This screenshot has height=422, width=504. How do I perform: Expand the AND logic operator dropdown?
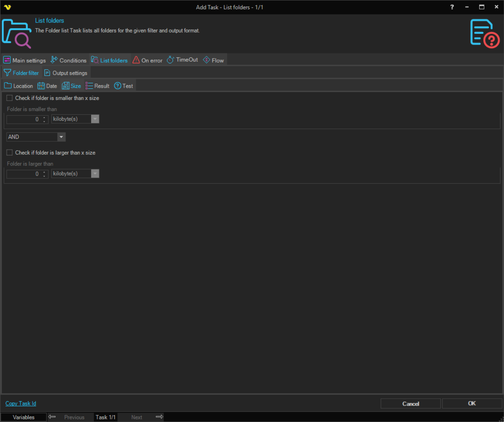click(61, 137)
